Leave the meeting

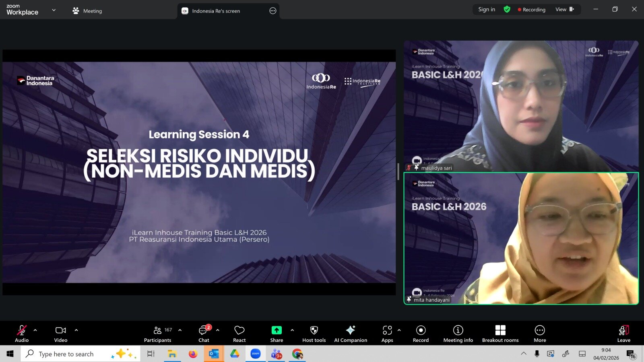coord(623,333)
